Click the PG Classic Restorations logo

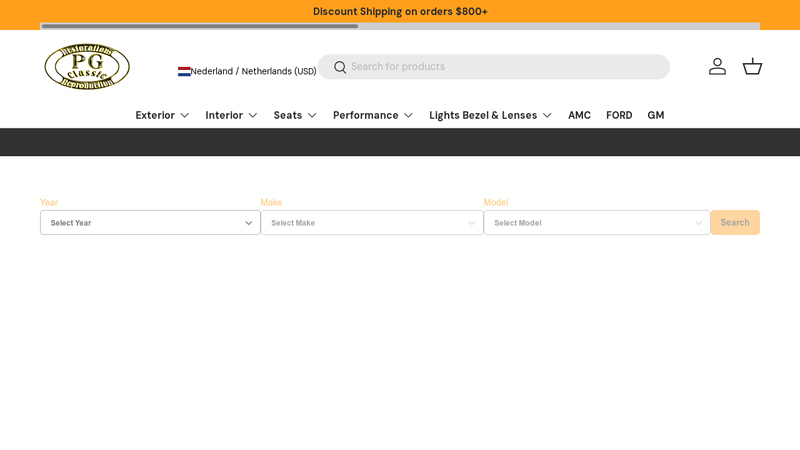pyautogui.click(x=87, y=67)
